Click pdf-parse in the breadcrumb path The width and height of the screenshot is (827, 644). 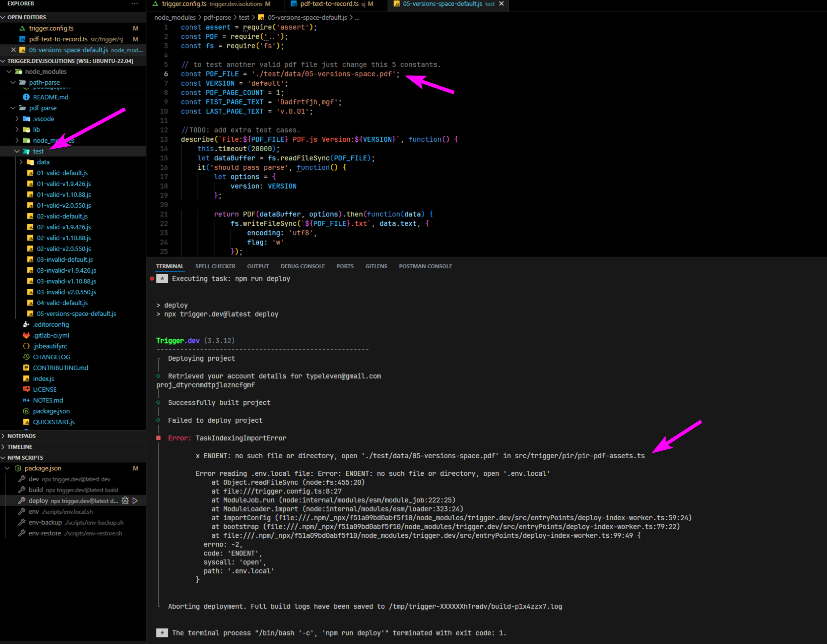pos(217,17)
